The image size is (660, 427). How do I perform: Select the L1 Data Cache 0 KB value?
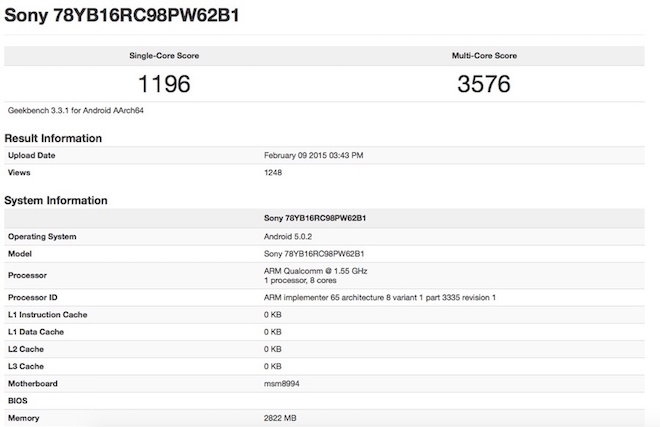pyautogui.click(x=273, y=332)
